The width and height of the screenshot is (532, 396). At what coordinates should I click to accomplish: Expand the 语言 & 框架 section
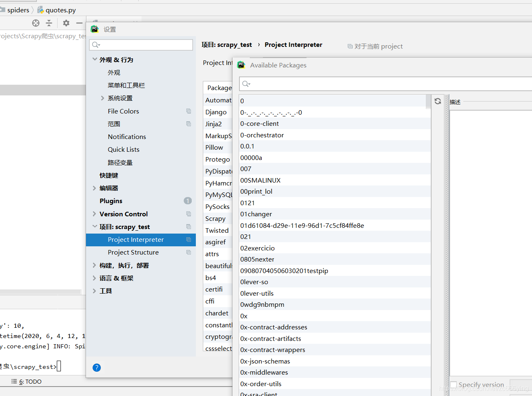95,278
